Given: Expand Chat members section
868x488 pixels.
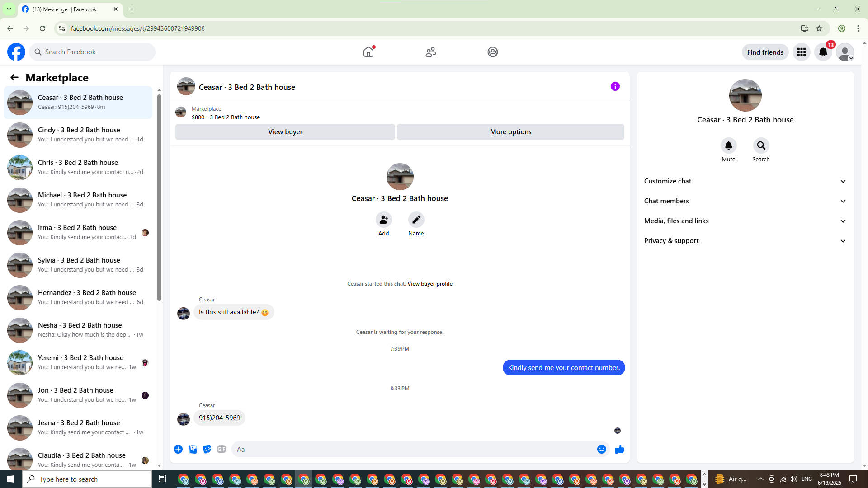Looking at the screenshot, I should pyautogui.click(x=745, y=201).
